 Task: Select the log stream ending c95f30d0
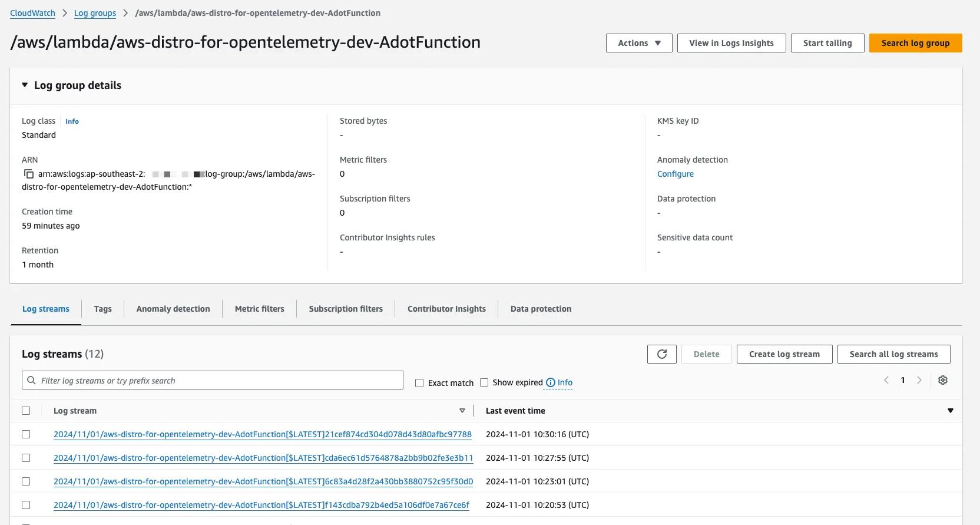click(x=26, y=481)
